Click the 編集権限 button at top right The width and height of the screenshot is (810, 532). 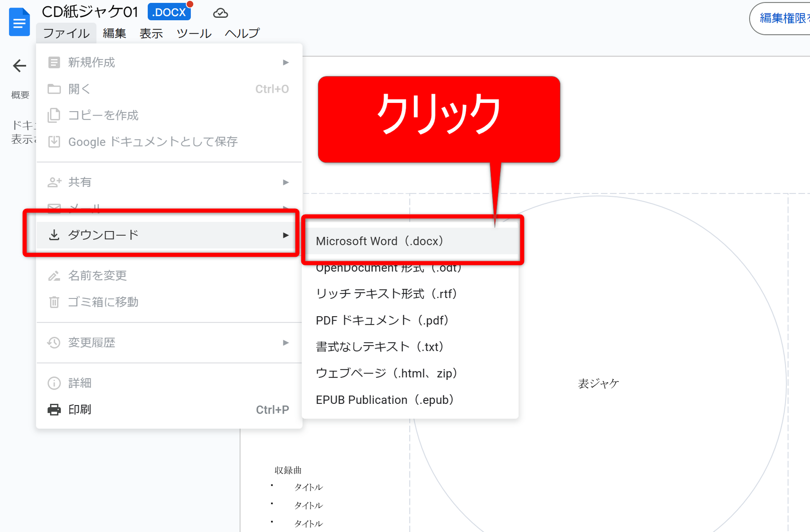pyautogui.click(x=783, y=19)
